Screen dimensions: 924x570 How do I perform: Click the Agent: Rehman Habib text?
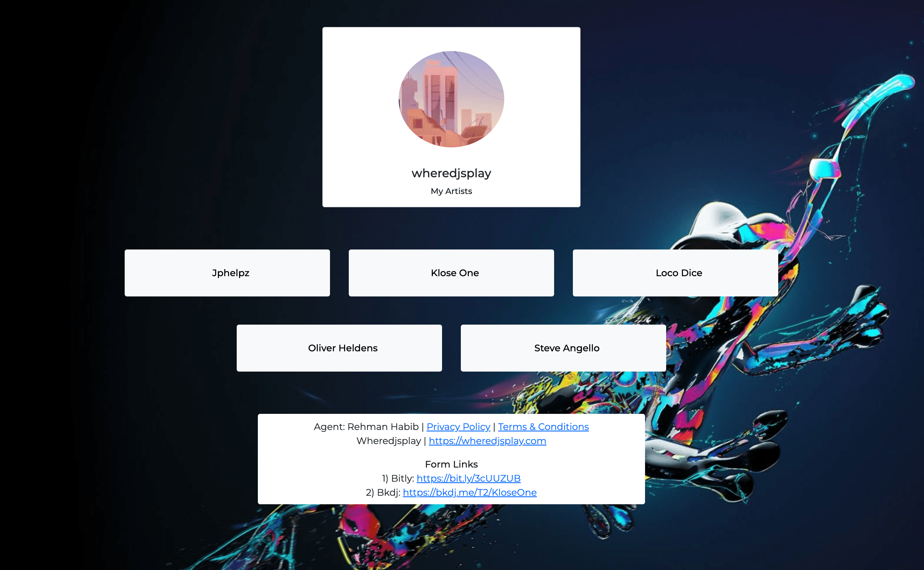pos(366,426)
